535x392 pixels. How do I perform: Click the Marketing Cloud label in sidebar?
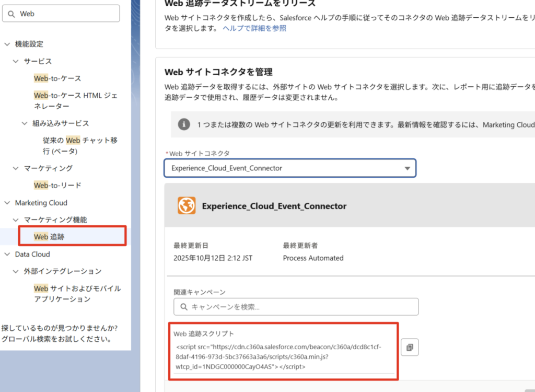click(x=41, y=203)
